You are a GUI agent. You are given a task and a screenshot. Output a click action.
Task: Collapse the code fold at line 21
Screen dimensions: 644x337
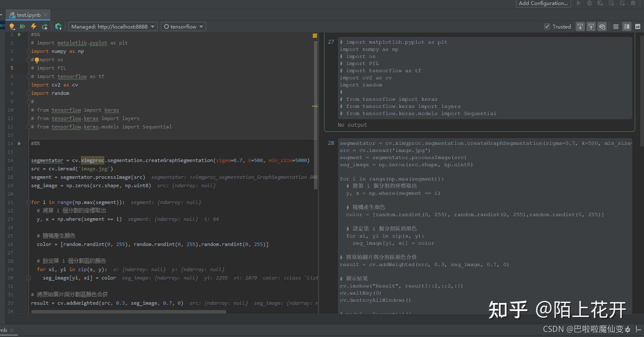tap(29, 202)
